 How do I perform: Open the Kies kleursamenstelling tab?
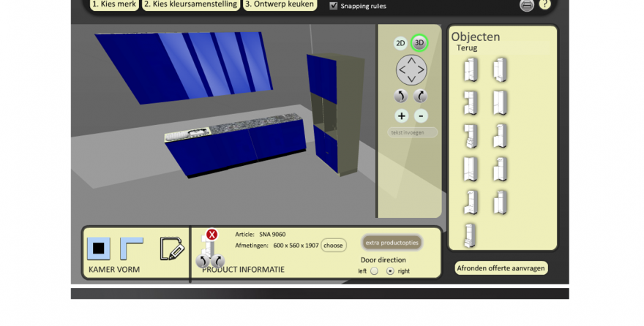pos(190,4)
